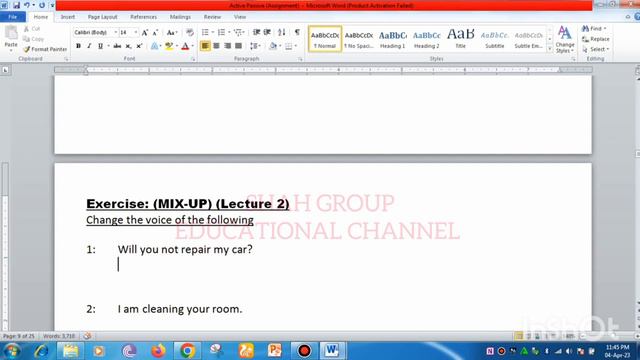Viewport: 640px width, 360px height.
Task: Open the File tab
Action: (x=13, y=17)
